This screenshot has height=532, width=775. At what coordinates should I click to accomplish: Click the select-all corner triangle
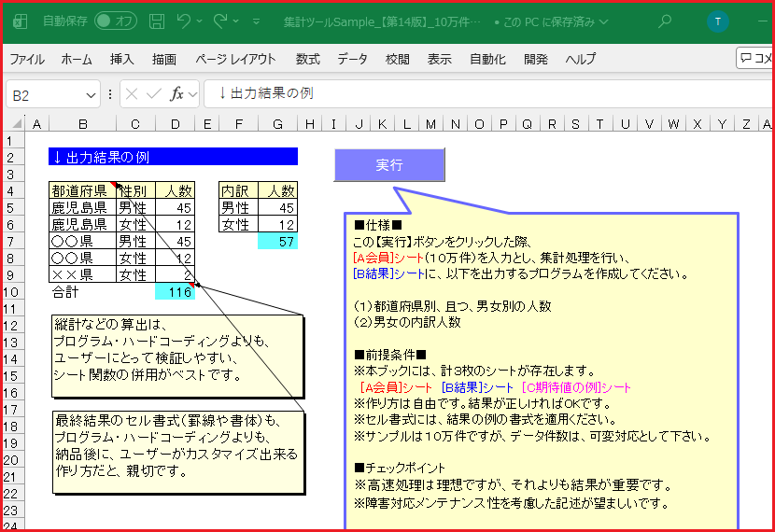[16, 123]
